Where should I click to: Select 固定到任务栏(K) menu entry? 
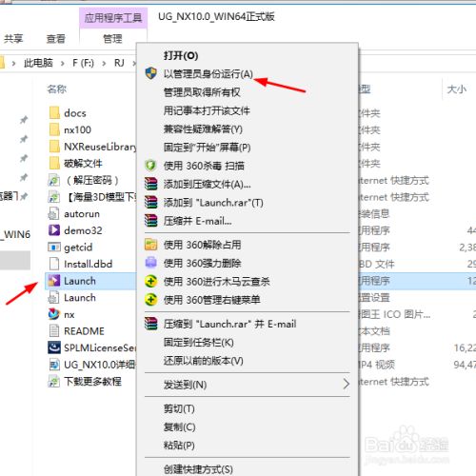[x=199, y=343]
